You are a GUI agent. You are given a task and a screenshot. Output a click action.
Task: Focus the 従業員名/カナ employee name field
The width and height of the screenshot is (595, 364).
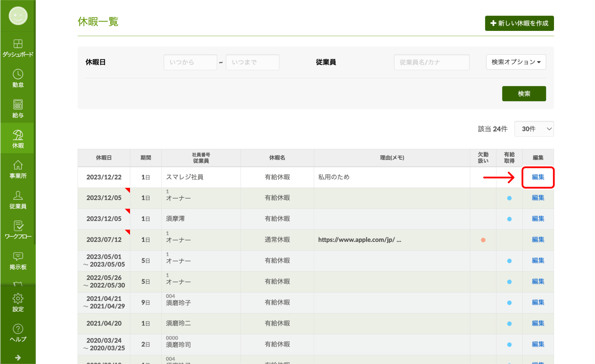(x=431, y=62)
